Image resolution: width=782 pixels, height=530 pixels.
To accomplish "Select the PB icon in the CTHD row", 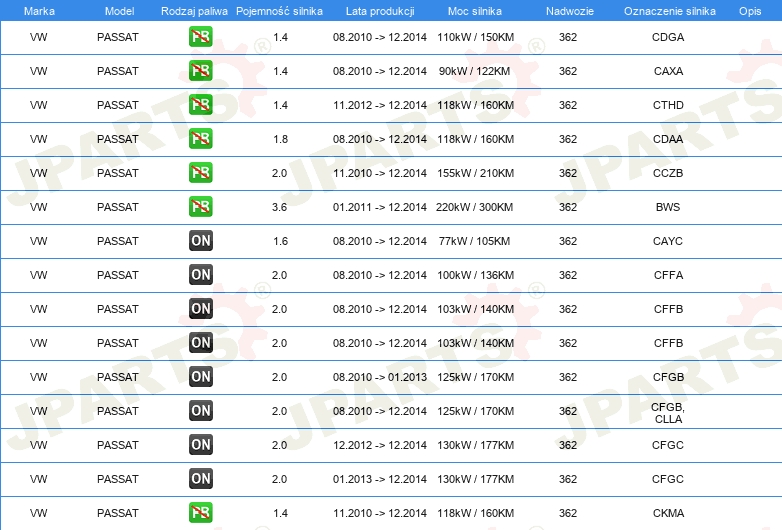I will [x=200, y=105].
